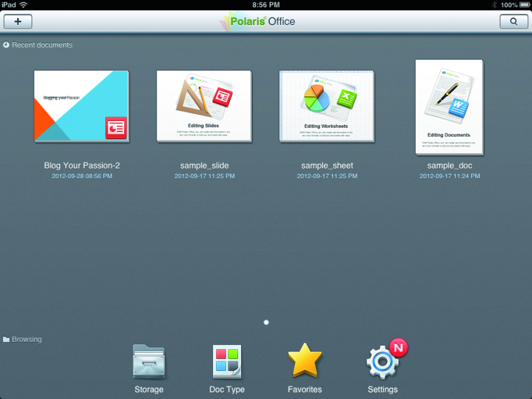Open the sample_doc thumbnail

(450, 108)
